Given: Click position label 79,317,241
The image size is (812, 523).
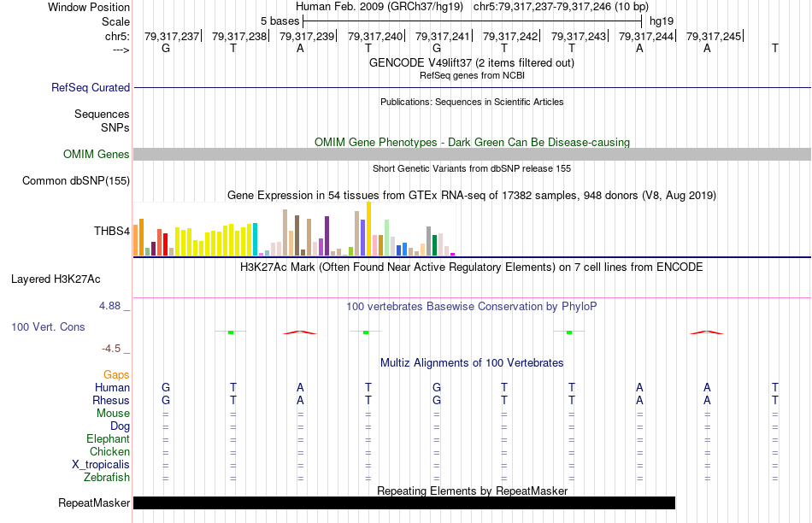Looking at the screenshot, I should click(x=442, y=36).
